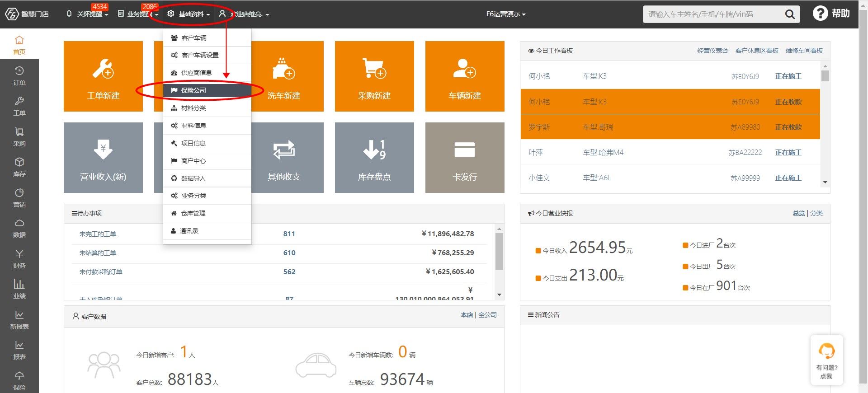Open 未完工的工单 todo item
The height and width of the screenshot is (393, 868).
(x=98, y=234)
